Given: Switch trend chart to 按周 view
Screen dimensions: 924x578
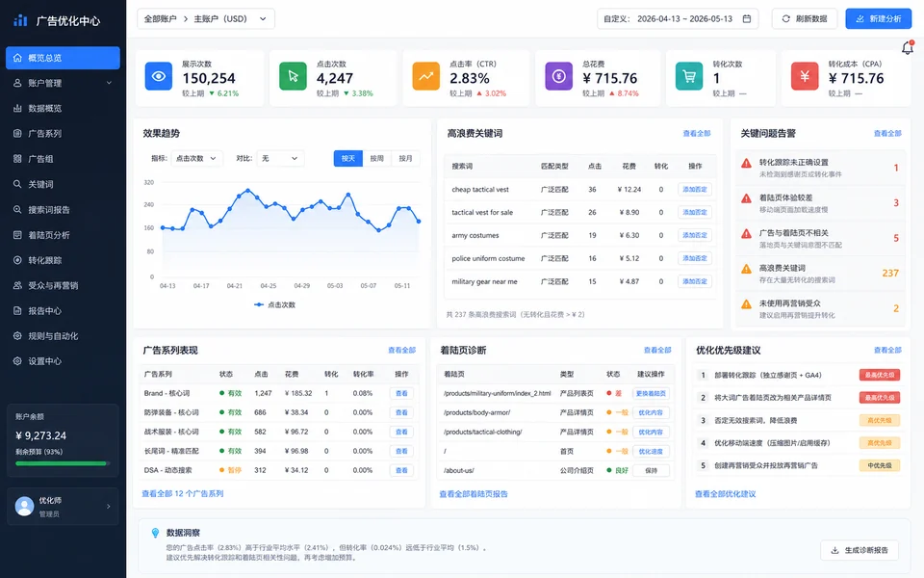Looking at the screenshot, I should (x=377, y=158).
